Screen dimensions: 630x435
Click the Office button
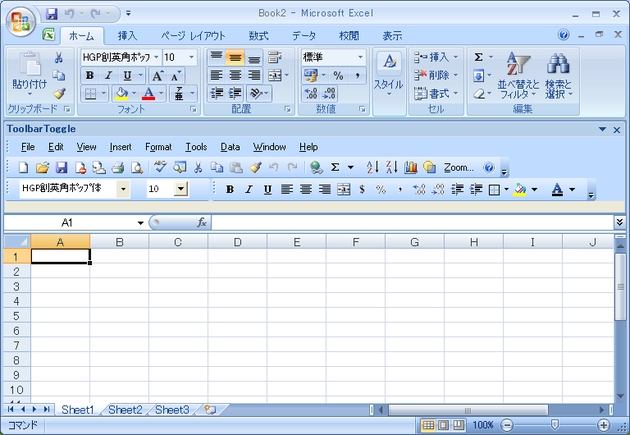pos(20,21)
